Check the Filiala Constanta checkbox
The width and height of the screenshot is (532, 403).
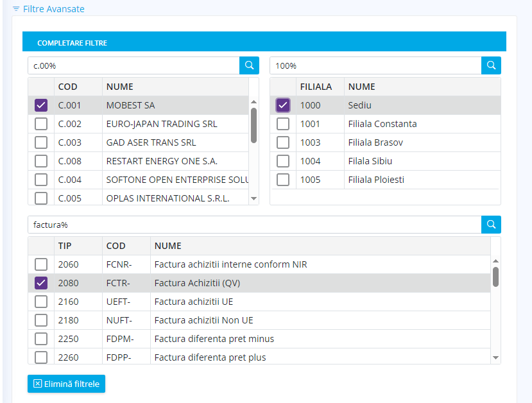(283, 124)
